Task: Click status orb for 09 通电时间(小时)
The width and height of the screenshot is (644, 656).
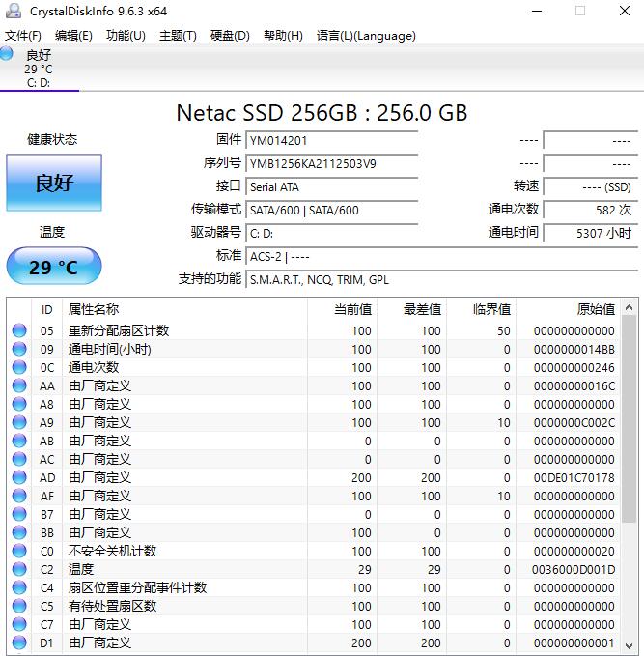Action: tap(19, 349)
